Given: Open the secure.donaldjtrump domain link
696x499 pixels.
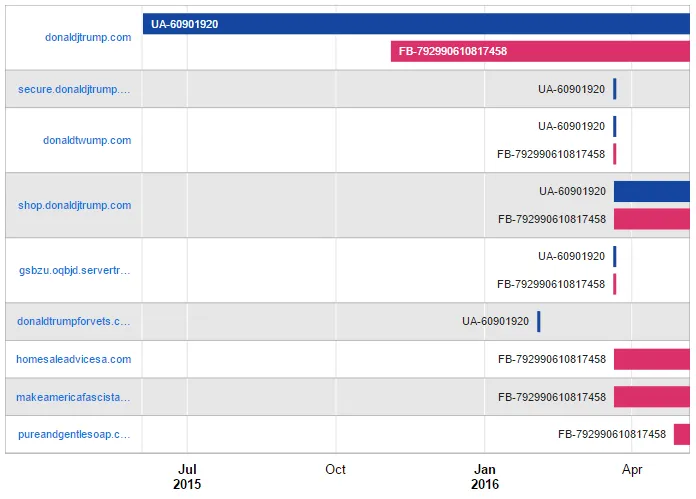Looking at the screenshot, I should (74, 89).
